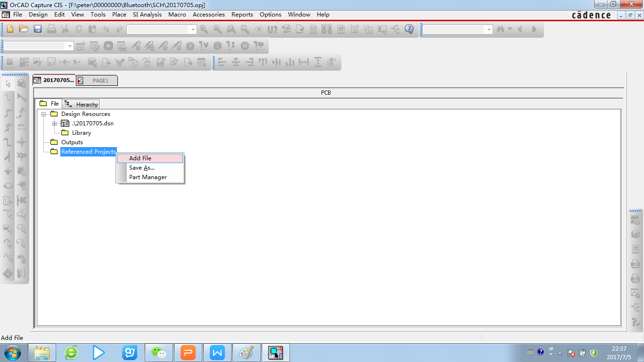This screenshot has width=644, height=362.
Task: Click the binoculars Find icon
Action: [501, 29]
